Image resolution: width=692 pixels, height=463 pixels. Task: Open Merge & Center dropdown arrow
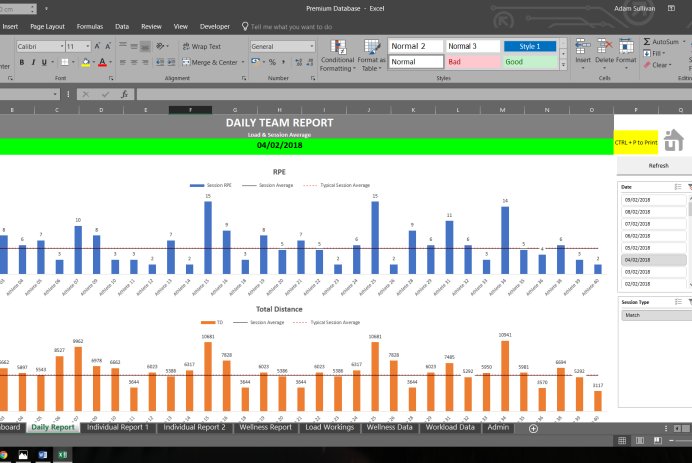pyautogui.click(x=243, y=62)
